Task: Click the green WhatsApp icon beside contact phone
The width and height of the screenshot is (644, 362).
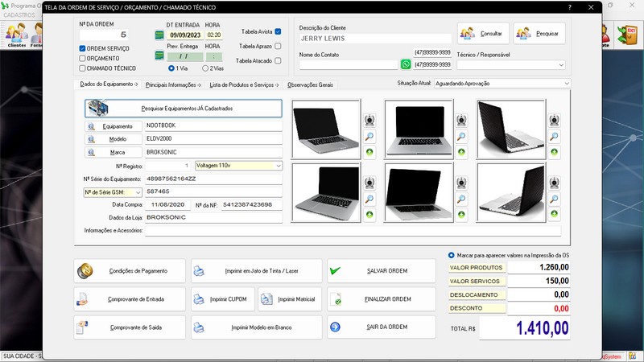Action: 406,64
